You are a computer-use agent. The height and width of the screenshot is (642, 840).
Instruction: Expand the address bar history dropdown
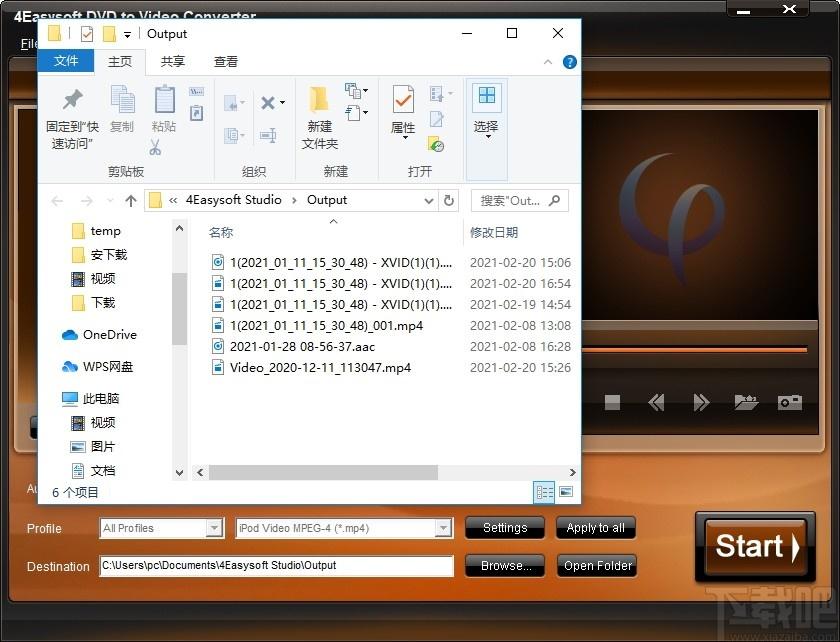(429, 201)
